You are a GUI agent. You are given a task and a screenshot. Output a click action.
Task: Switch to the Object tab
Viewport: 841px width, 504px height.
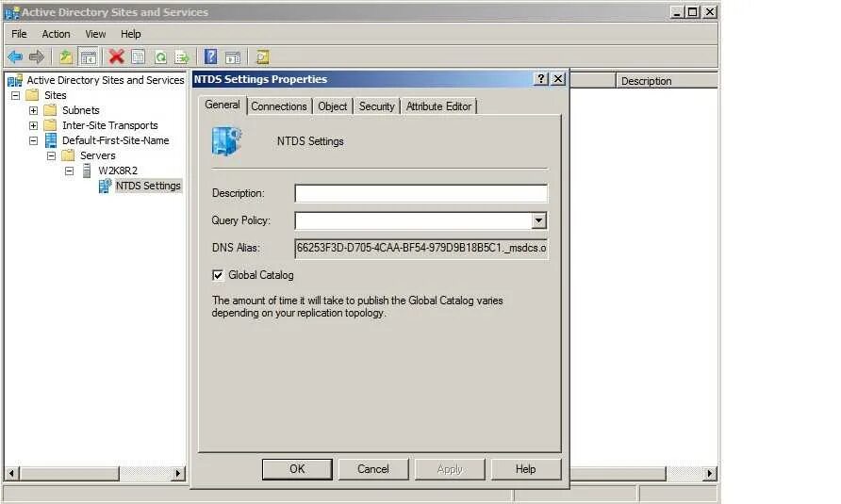coord(332,106)
